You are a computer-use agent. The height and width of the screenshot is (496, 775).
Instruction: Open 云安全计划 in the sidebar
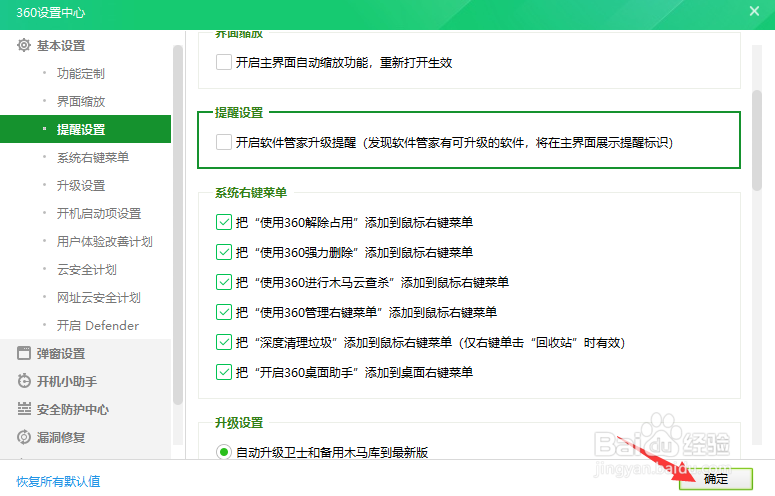(86, 270)
